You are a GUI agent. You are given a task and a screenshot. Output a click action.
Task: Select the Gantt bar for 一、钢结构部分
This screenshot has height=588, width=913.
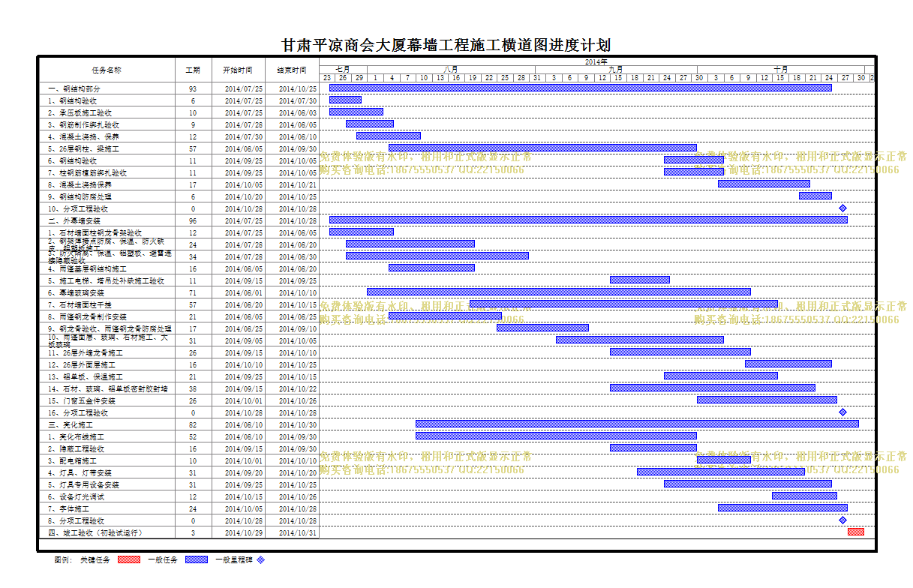point(581,88)
